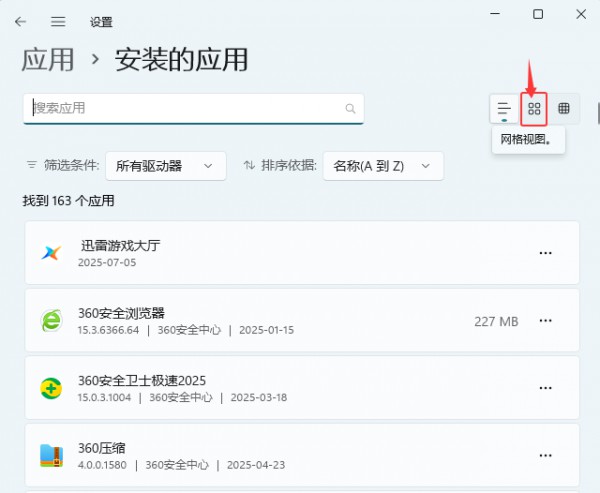Open more options for 360压缩
Image resolution: width=600 pixels, height=493 pixels.
[545, 455]
